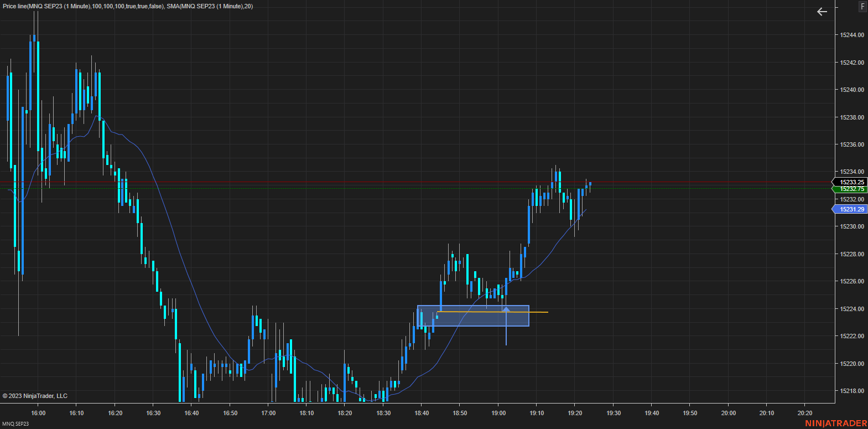Viewport: 868px width, 429px height.
Task: Click the 18:30 time axis label
Action: (383, 413)
